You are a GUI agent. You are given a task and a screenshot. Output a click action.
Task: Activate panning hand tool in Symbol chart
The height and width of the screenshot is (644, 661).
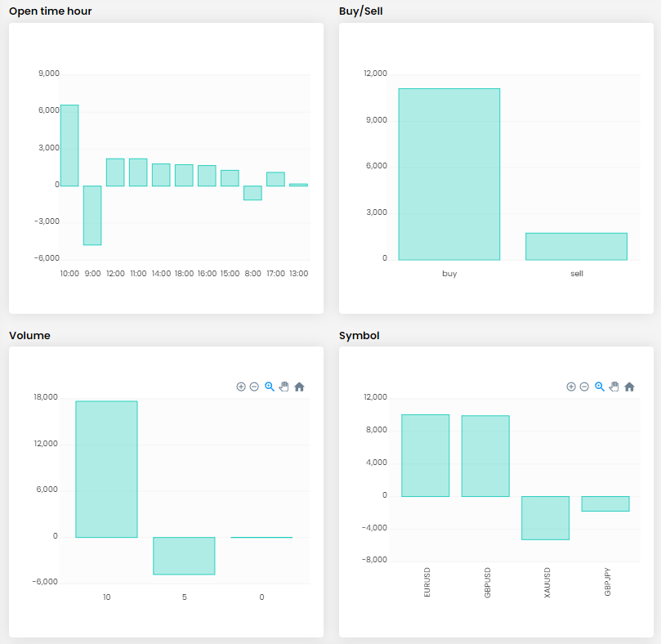click(x=614, y=387)
